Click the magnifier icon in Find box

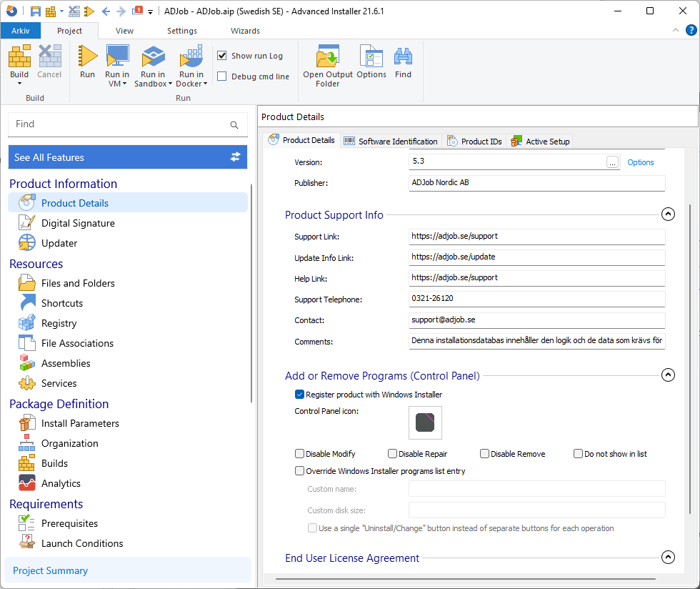(234, 124)
